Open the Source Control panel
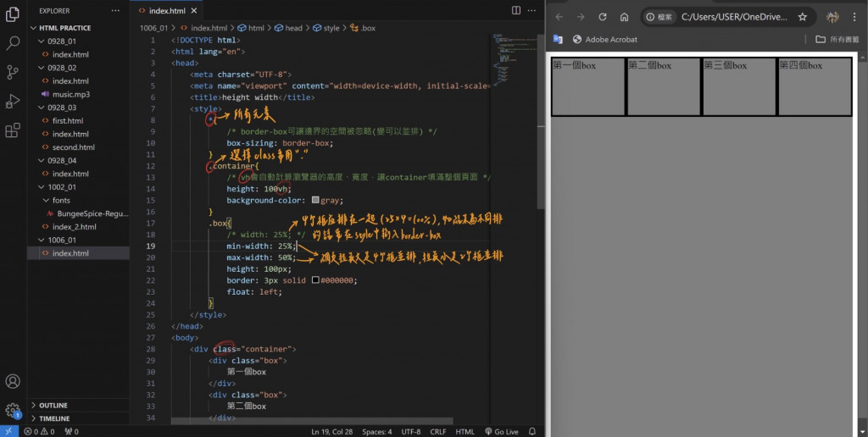This screenshot has width=868, height=437. [13, 71]
